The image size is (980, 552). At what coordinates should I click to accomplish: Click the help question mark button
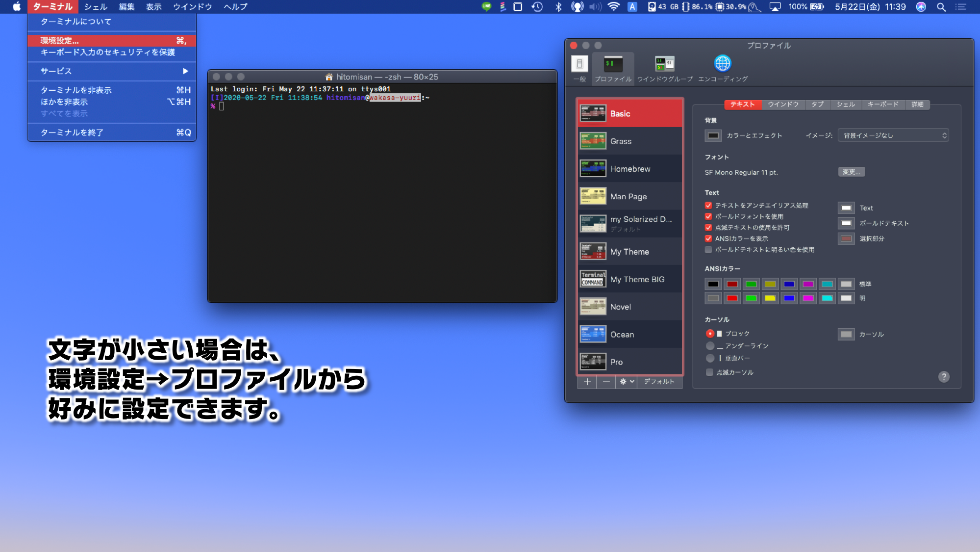944,377
